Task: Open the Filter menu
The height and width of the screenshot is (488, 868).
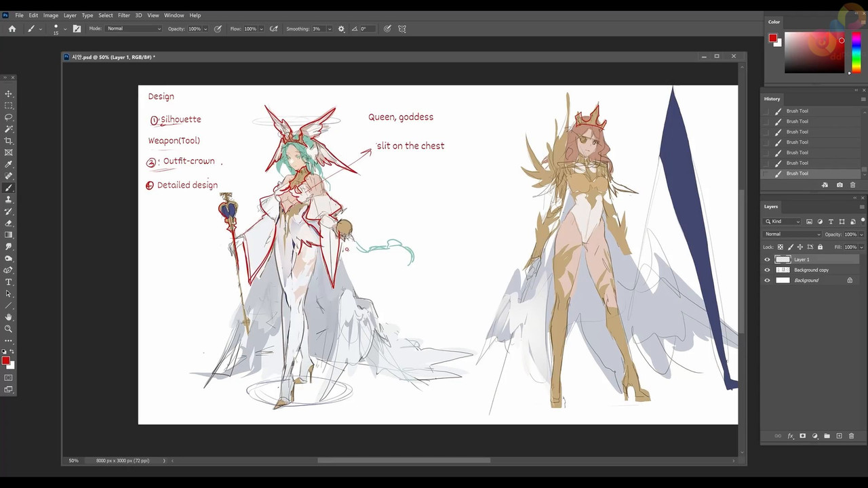Action: [123, 15]
